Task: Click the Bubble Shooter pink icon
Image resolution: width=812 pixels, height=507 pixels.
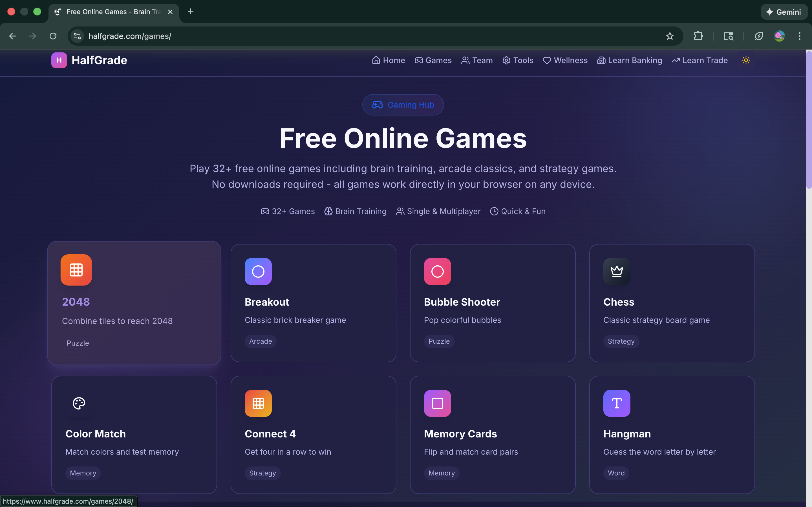Action: click(437, 271)
